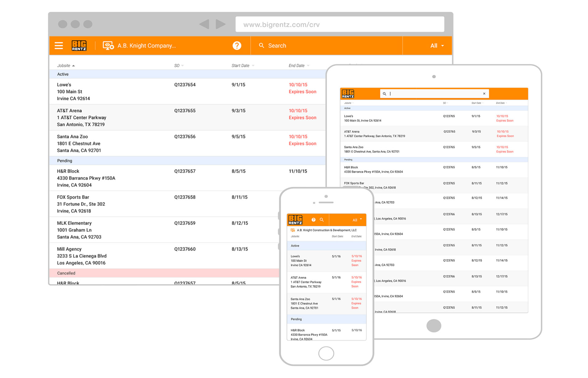
Task: Select the tablet AT&T Arena row
Action: click(x=434, y=134)
